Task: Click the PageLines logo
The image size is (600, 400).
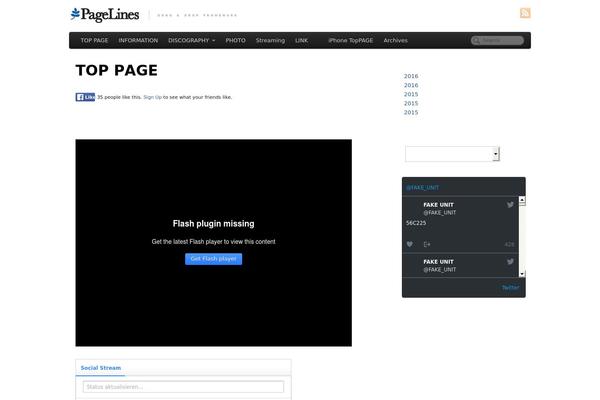Action: 105,15
